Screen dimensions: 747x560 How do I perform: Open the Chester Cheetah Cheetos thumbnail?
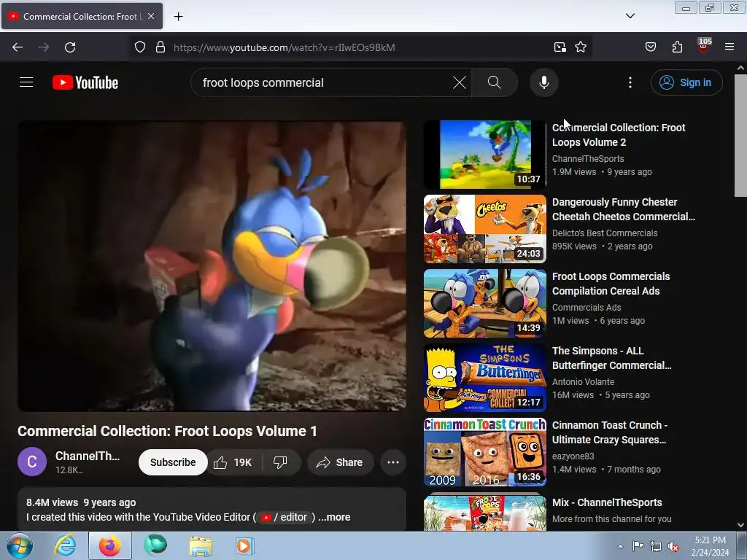coord(485,229)
